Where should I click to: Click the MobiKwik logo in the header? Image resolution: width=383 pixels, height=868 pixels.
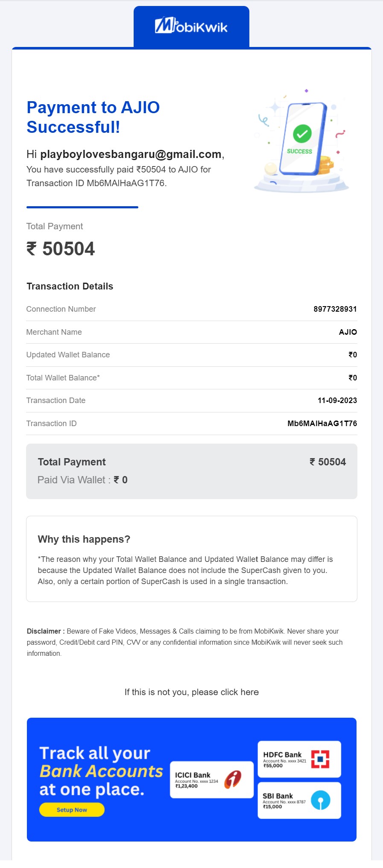click(191, 26)
